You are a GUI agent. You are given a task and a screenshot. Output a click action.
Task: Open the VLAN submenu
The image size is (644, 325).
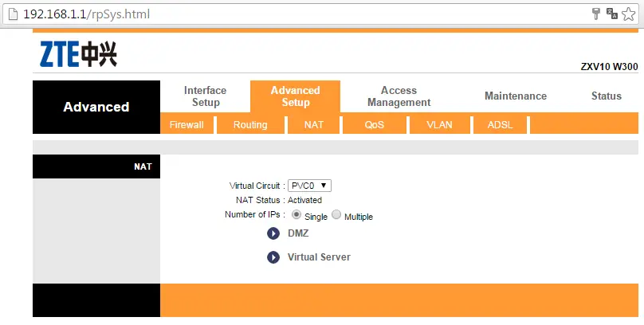[x=439, y=125]
